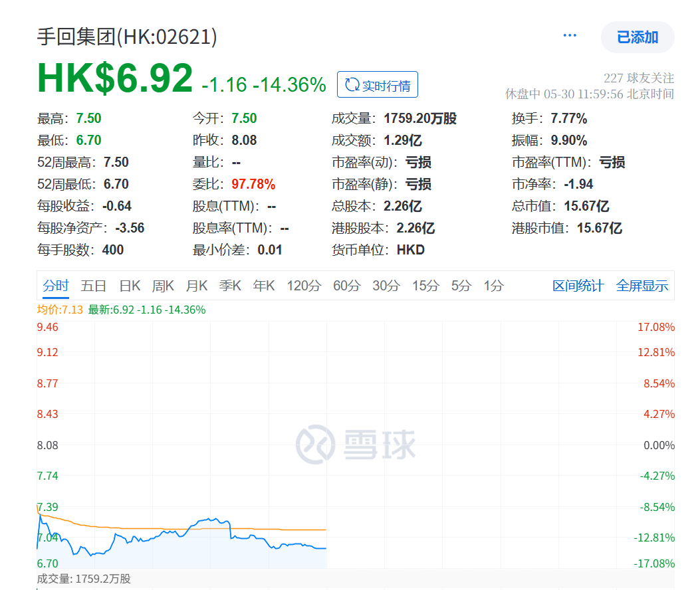This screenshot has height=590, width=700.
Task: Open the 区间统计 link
Action: (578, 286)
